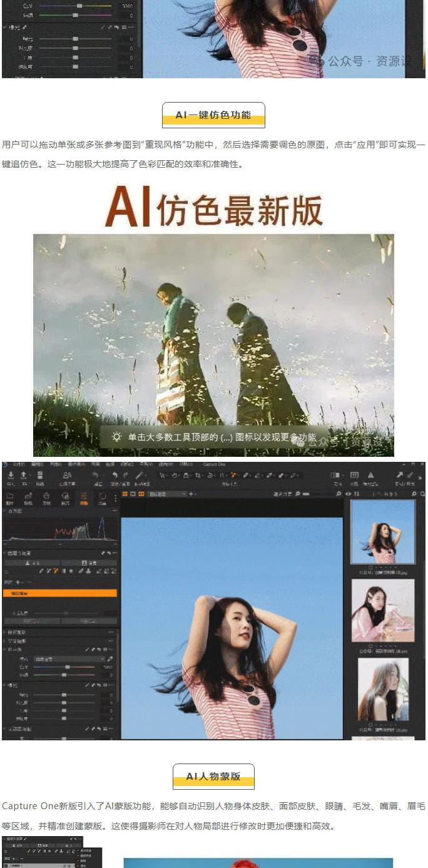Open the White Balance mode dropdown

(x=69, y=659)
